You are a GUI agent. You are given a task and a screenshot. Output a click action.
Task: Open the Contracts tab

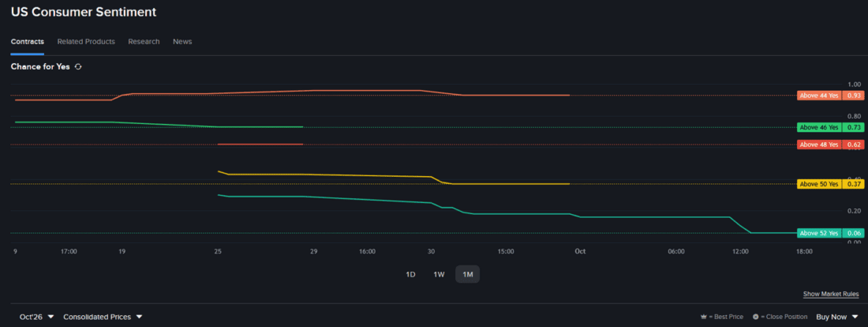pos(27,42)
